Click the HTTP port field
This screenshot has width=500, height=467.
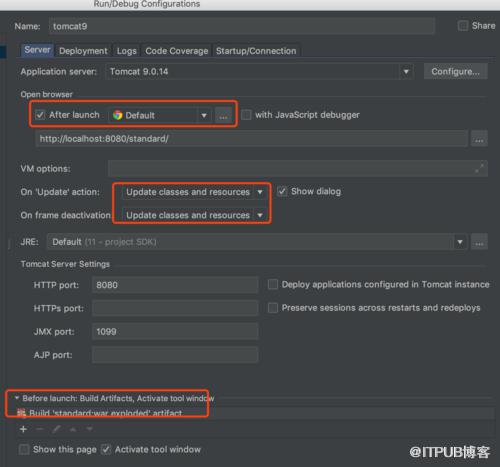coord(175,285)
